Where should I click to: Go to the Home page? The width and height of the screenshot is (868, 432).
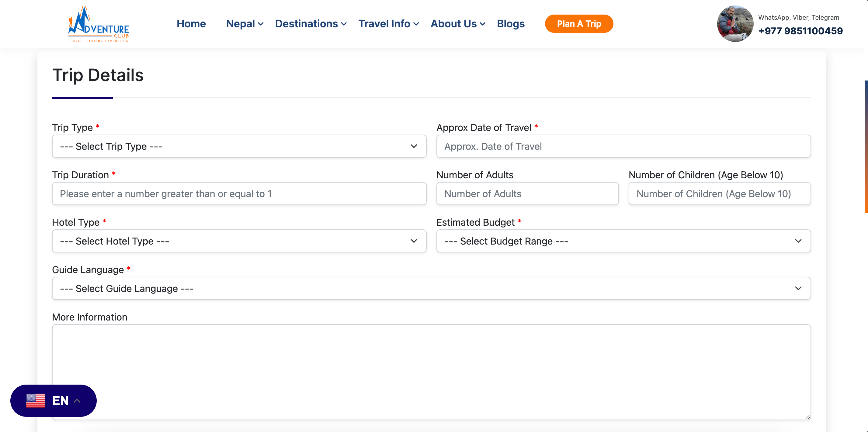[x=191, y=24]
